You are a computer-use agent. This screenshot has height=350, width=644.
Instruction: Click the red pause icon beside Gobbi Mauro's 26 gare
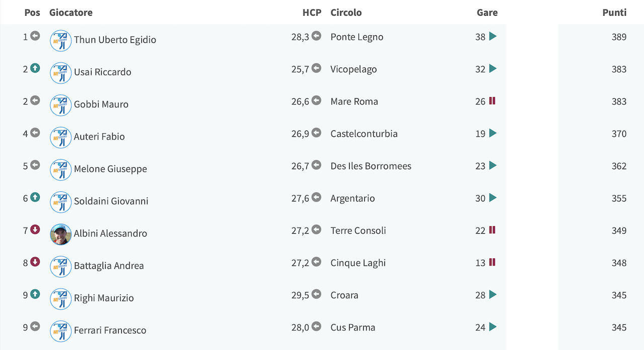pos(492,101)
